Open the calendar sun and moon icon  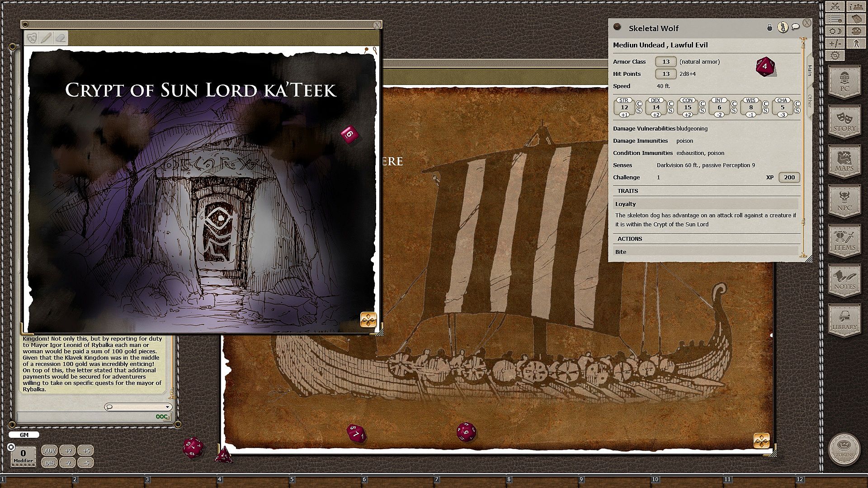tap(835, 31)
